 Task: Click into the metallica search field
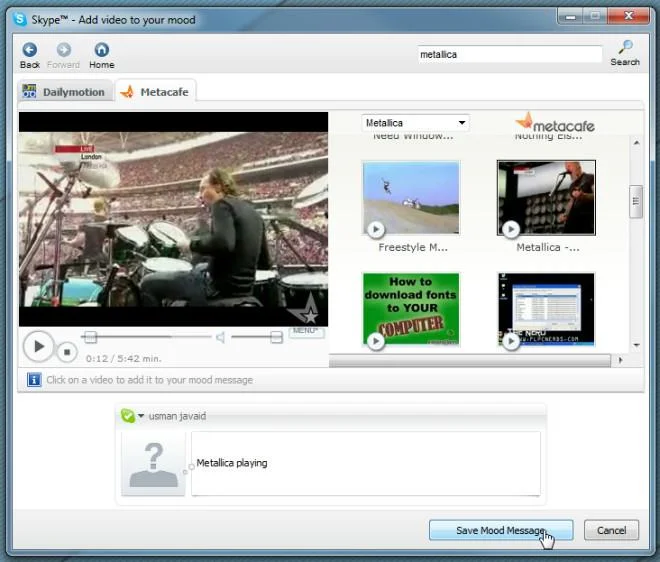510,54
